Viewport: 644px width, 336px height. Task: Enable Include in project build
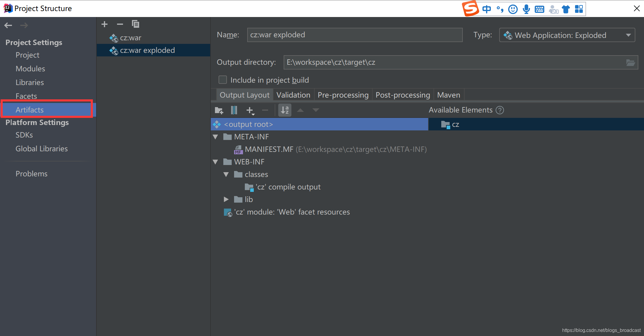click(x=223, y=80)
